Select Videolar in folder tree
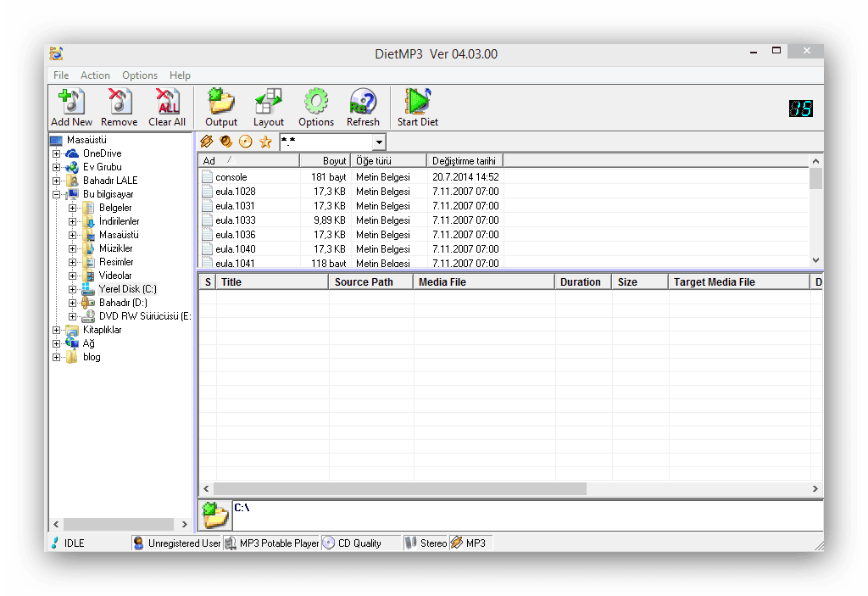The image size is (868, 596). point(115,276)
